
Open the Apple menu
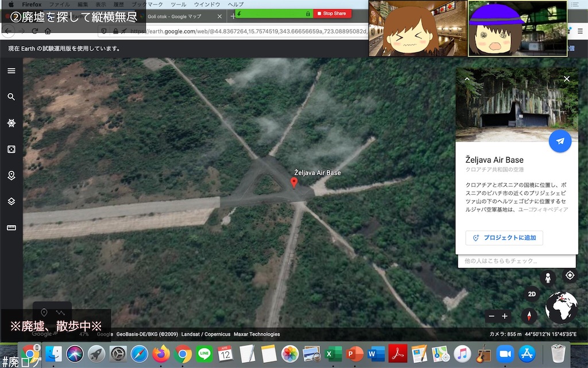11,5
